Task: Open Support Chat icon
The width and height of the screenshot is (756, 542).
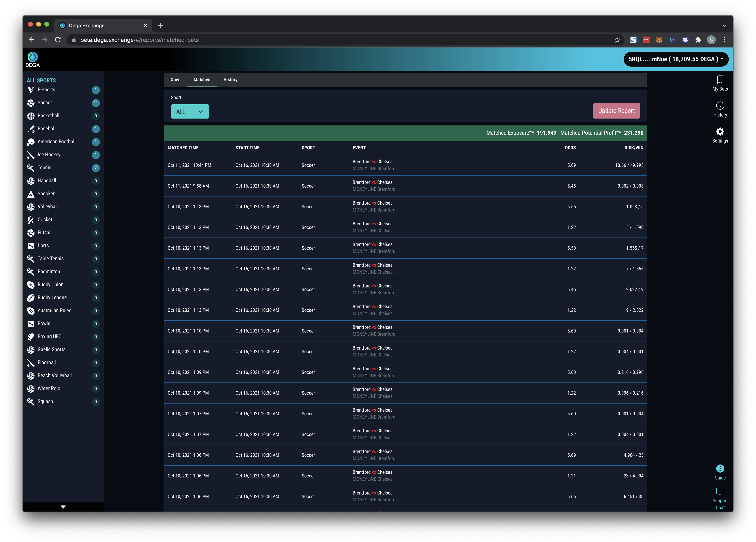Action: point(720,491)
